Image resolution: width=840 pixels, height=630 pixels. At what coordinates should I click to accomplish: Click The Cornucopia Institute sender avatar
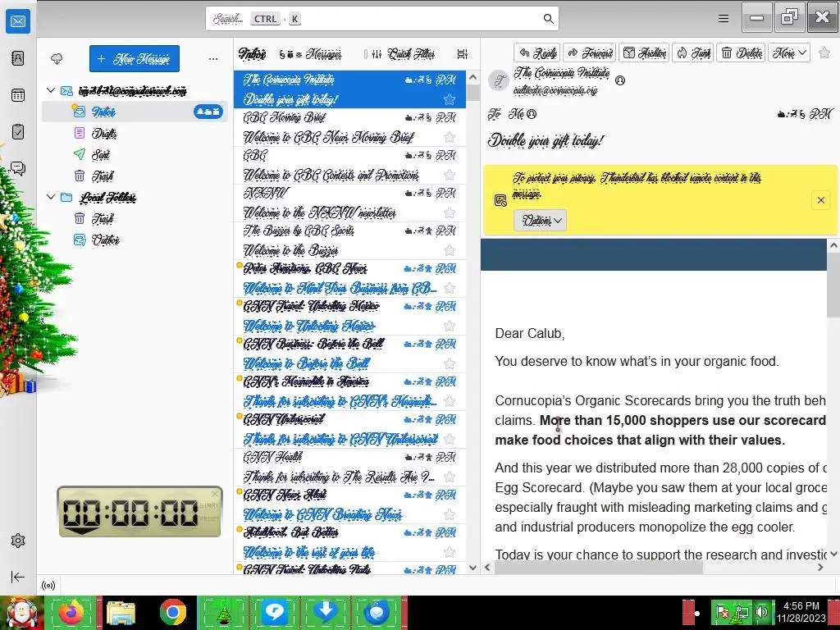pos(499,81)
